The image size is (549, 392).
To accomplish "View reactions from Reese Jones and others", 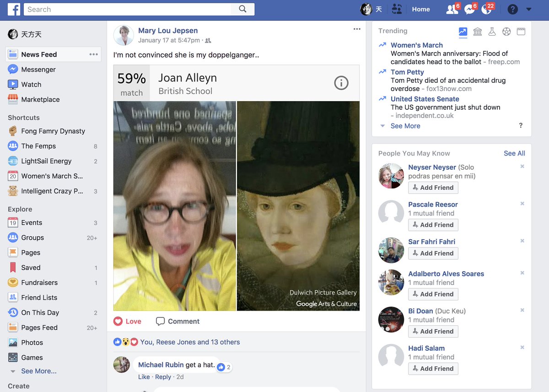I will [190, 342].
